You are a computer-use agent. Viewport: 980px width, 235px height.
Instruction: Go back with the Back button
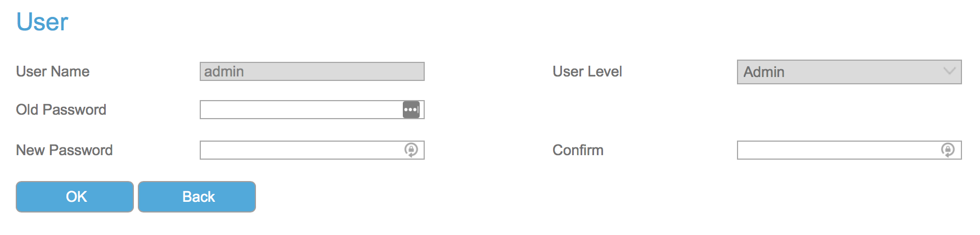click(x=197, y=197)
